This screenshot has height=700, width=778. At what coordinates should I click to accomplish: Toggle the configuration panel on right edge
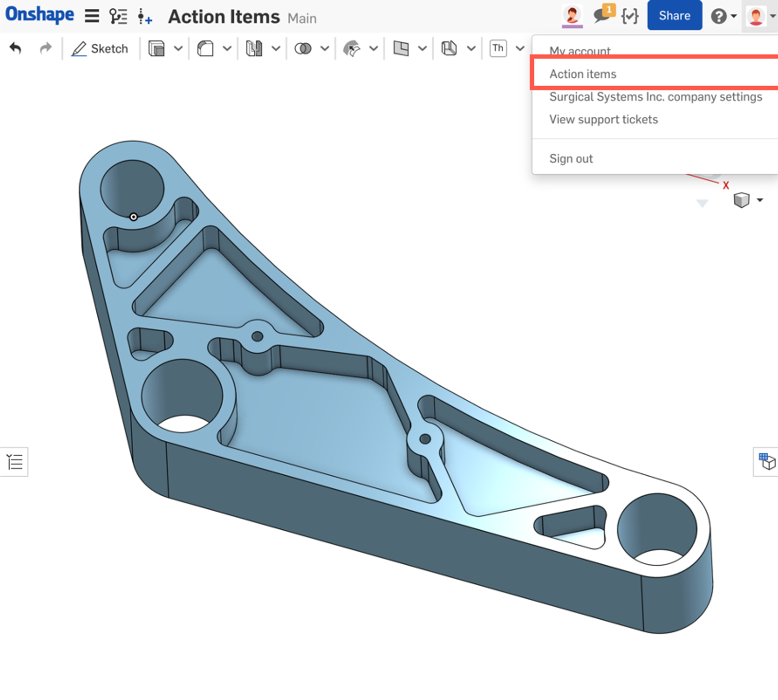pos(767,461)
